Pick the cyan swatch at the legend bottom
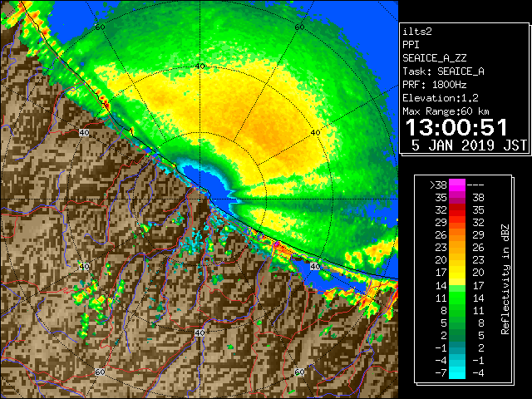532x399 pixels. coord(457,373)
